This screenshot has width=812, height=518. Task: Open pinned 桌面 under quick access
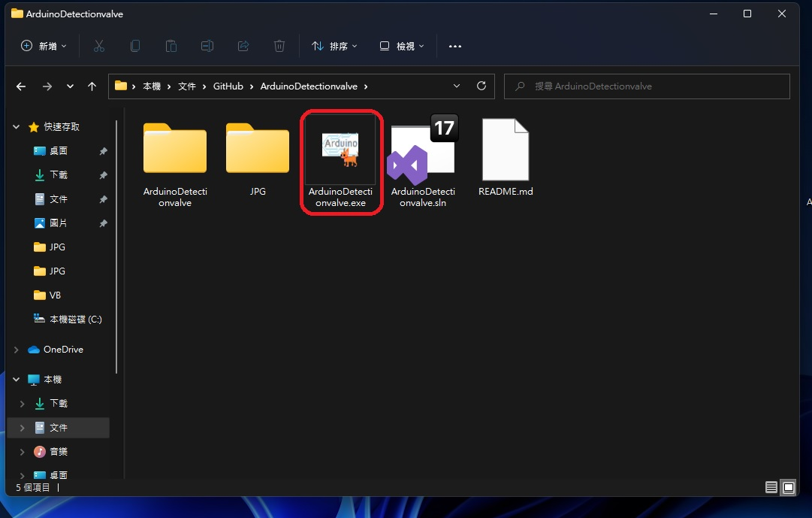coord(59,151)
